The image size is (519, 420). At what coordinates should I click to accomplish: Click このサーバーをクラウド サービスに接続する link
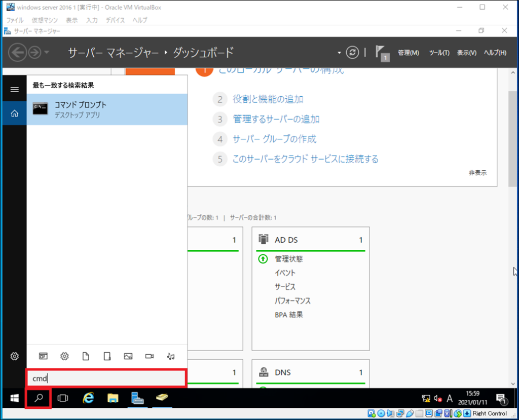[x=305, y=159]
